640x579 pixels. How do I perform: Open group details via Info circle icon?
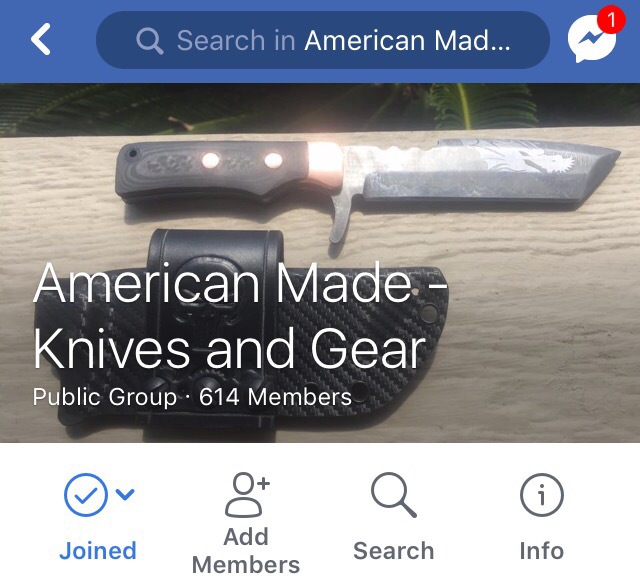click(x=542, y=495)
